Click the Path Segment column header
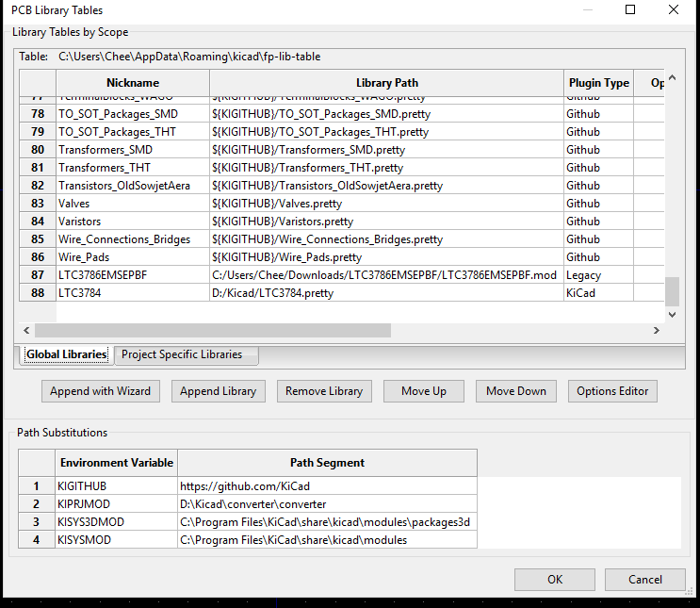The image size is (700, 608). point(327,463)
